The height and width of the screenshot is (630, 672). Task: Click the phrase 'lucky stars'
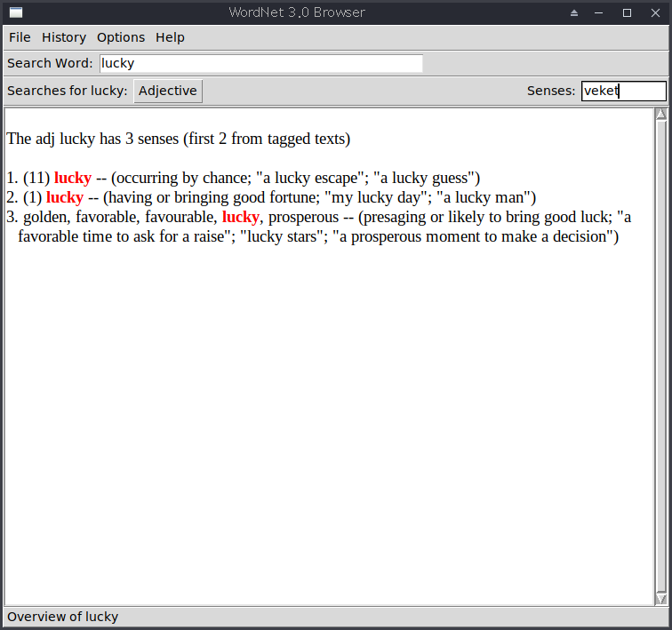[283, 237]
